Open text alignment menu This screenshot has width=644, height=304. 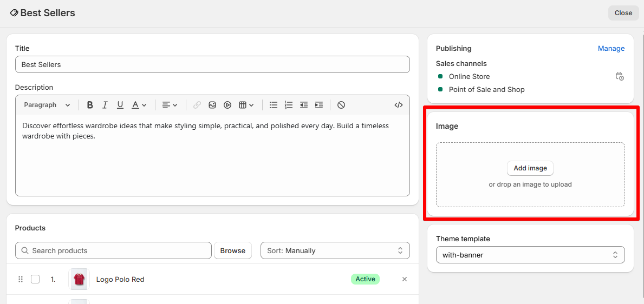pos(170,105)
